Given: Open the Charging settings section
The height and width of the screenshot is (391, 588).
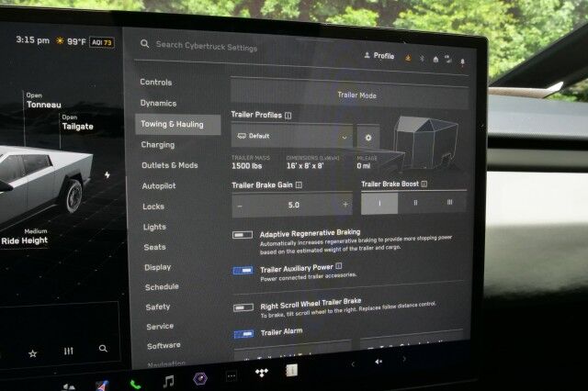Looking at the screenshot, I should point(157,145).
